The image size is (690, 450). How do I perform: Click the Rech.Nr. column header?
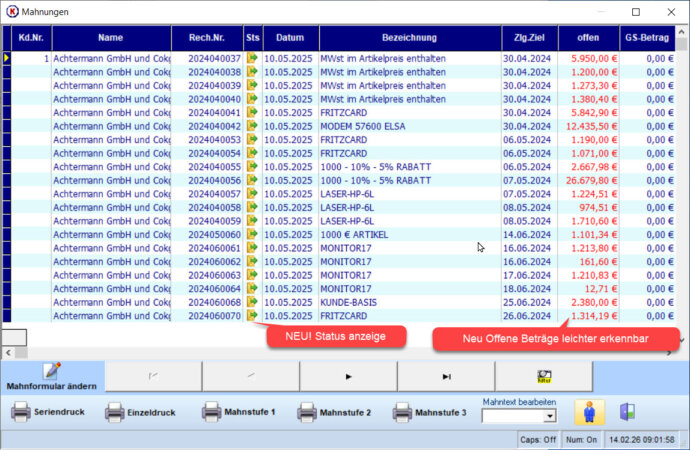(207, 38)
